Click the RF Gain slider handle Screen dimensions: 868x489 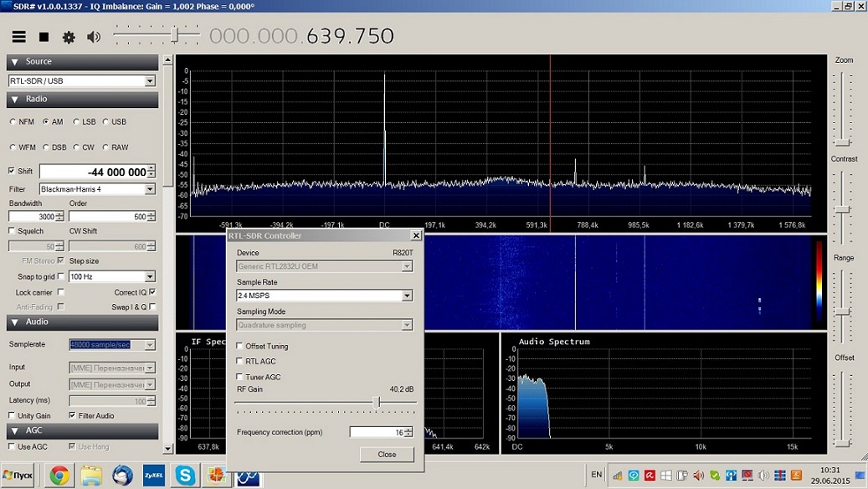tap(377, 403)
